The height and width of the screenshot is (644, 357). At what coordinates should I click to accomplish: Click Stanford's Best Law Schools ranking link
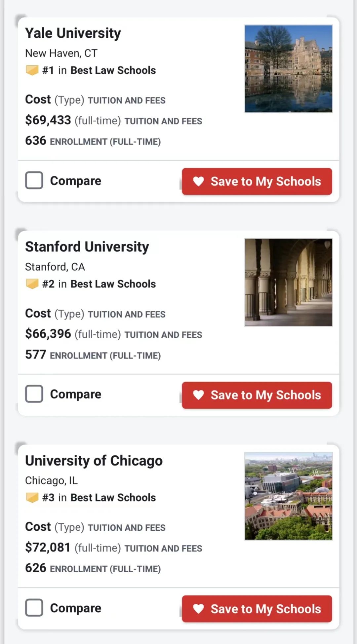pos(113,284)
